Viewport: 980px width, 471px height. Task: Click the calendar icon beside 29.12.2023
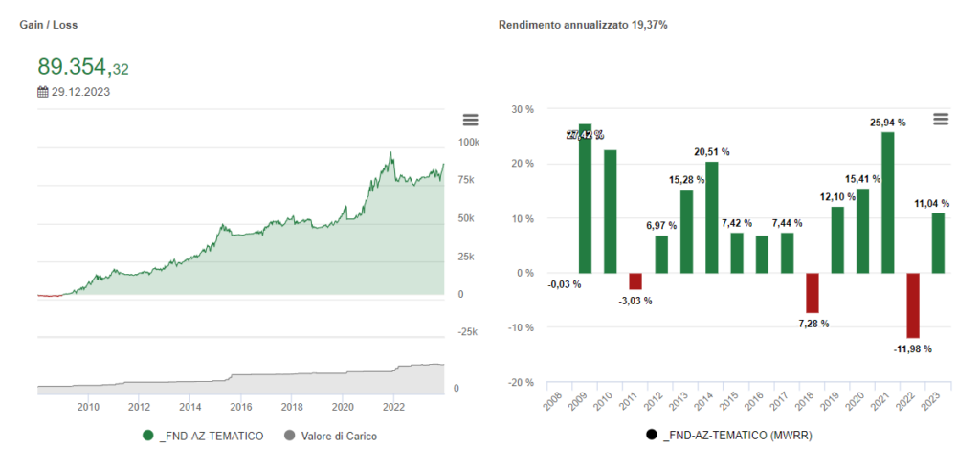pyautogui.click(x=43, y=93)
